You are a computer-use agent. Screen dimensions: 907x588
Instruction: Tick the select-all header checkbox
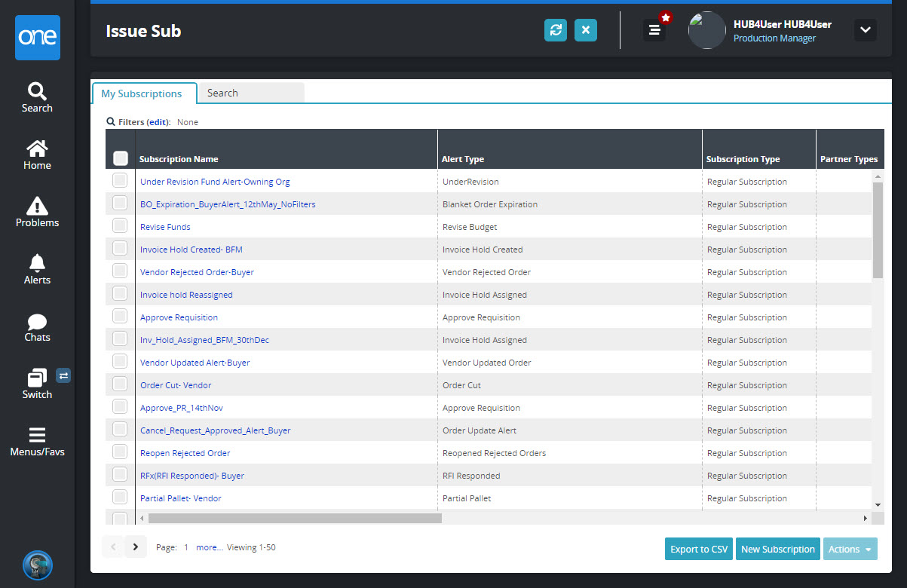point(120,158)
